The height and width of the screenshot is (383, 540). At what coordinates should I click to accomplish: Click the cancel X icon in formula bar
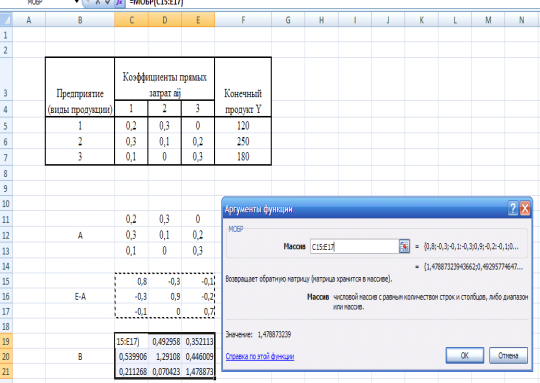pos(97,2)
